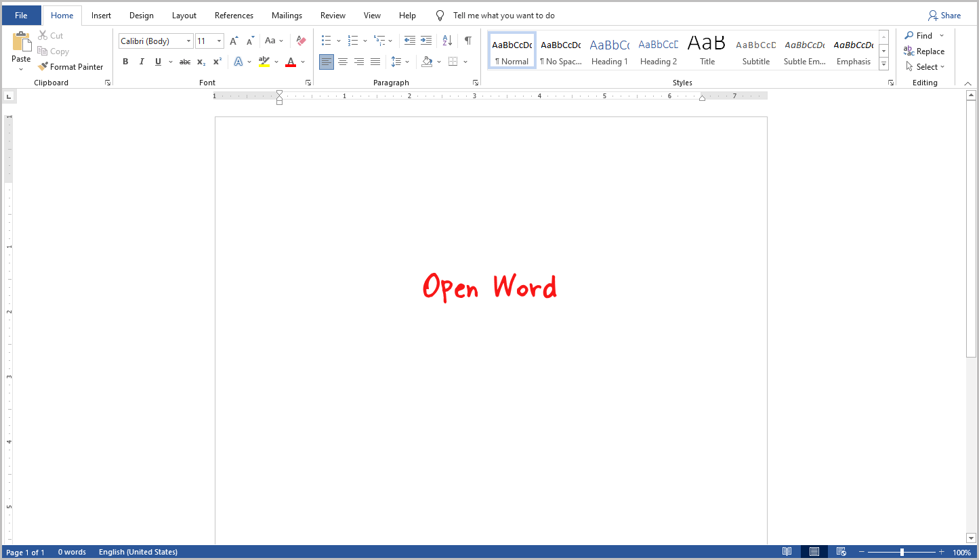
Task: Open the Font name dropdown
Action: [189, 41]
